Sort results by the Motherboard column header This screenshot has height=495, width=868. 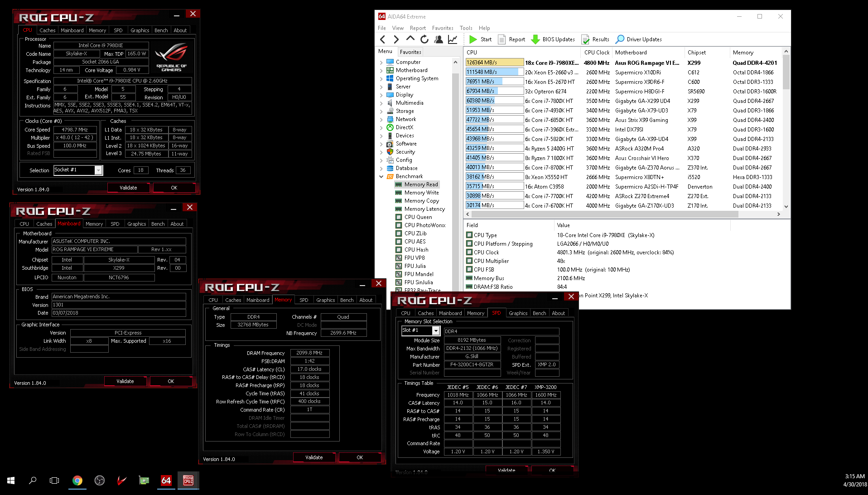coord(648,53)
